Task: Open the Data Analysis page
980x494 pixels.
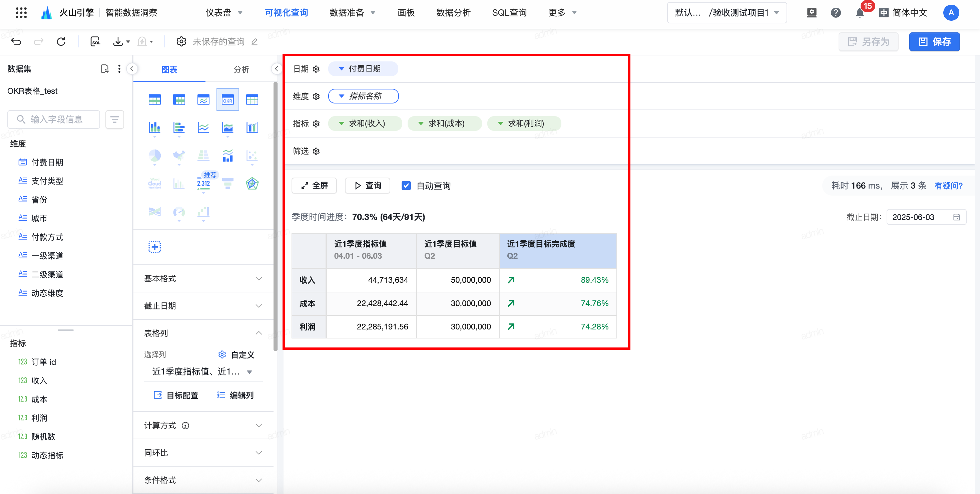Action: click(x=453, y=13)
